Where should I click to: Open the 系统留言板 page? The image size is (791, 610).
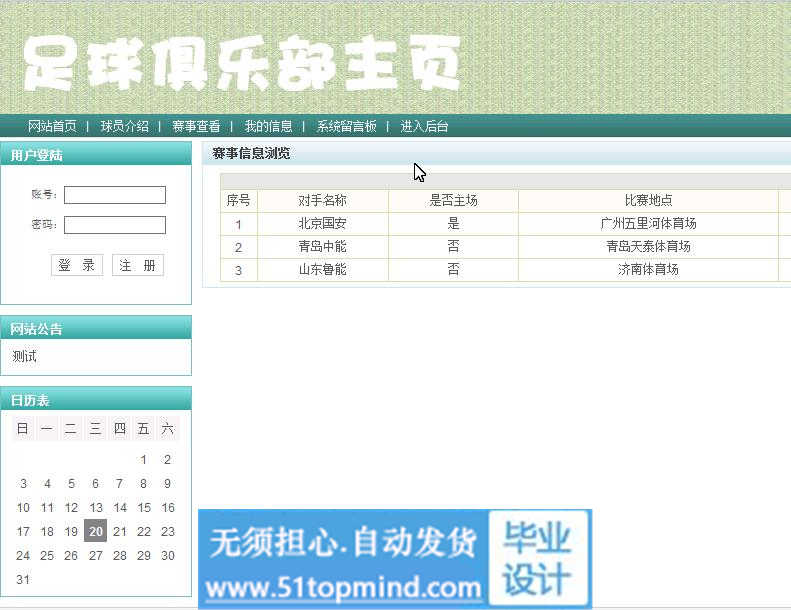pos(346,126)
